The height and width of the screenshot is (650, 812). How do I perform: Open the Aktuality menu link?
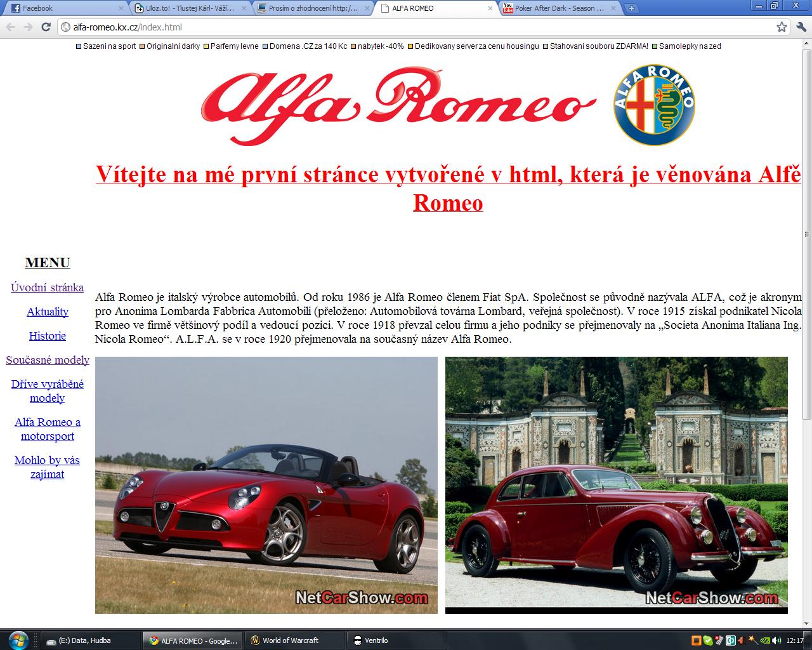pos(47,312)
